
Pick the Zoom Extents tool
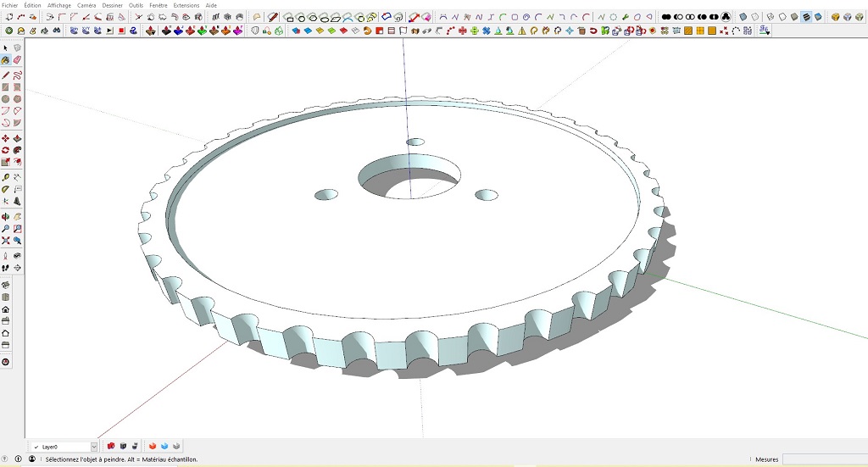(x=6, y=241)
